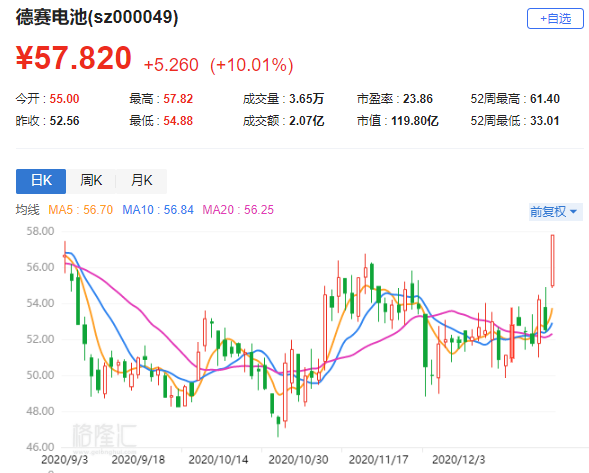
Task: Click the 德赛电池(sz000049) stock title
Action: 97,17
